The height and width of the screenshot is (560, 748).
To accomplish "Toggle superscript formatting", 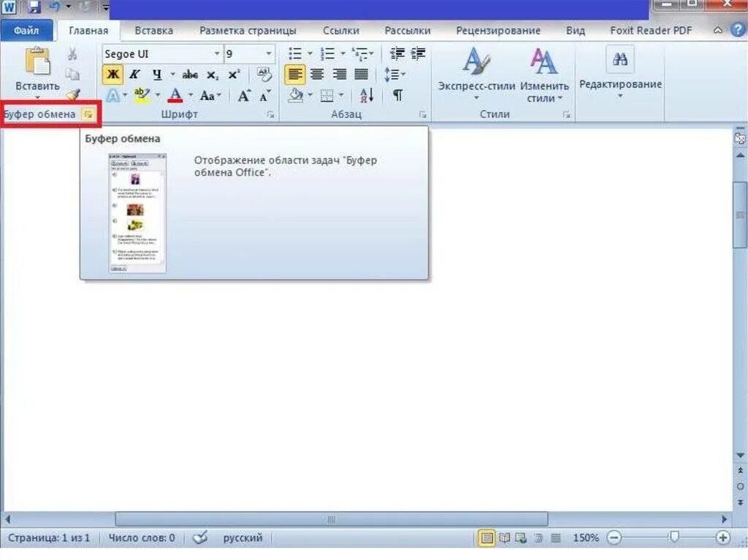I will (234, 74).
